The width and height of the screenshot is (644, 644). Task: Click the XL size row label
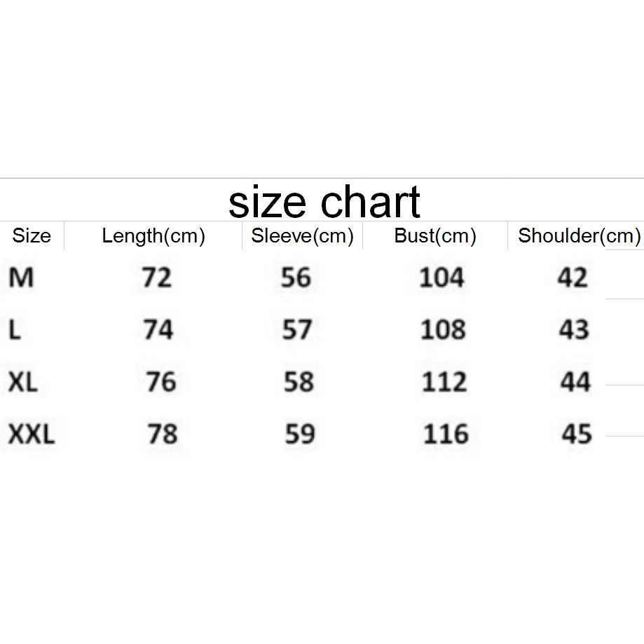coord(23,382)
